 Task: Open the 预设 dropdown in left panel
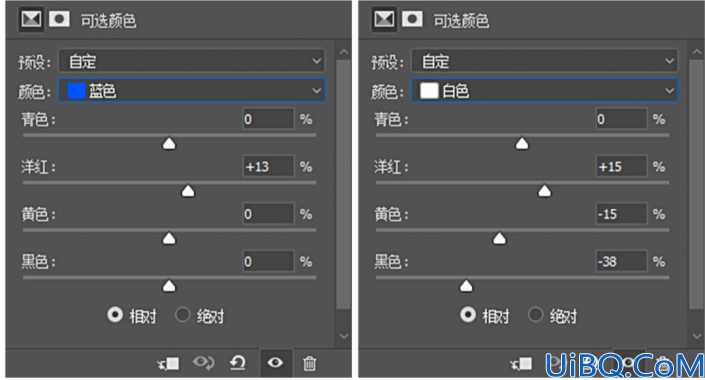[191, 61]
